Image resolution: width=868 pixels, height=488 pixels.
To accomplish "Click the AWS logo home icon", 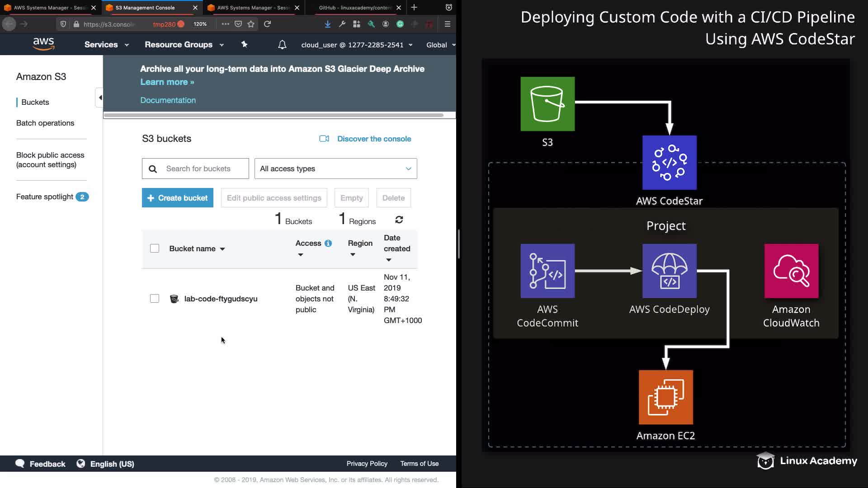I will click(x=43, y=44).
